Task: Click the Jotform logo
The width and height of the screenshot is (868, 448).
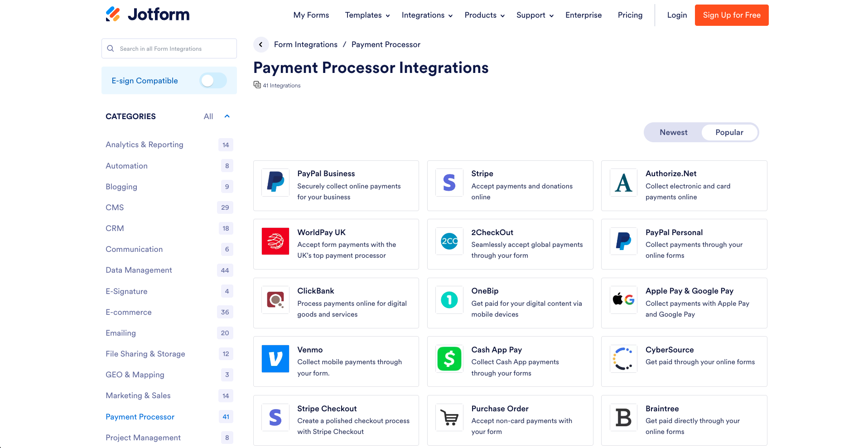Action: [x=148, y=14]
